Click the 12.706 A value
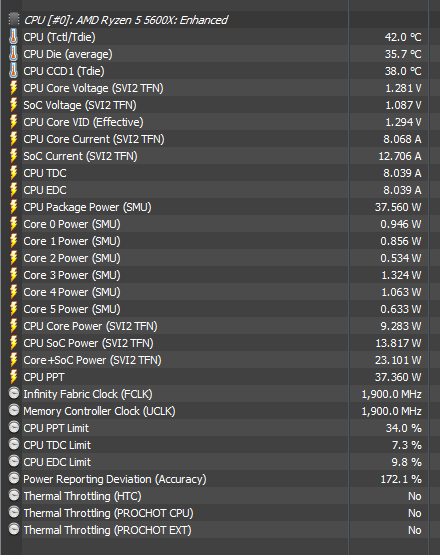The width and height of the screenshot is (440, 555). coord(400,156)
